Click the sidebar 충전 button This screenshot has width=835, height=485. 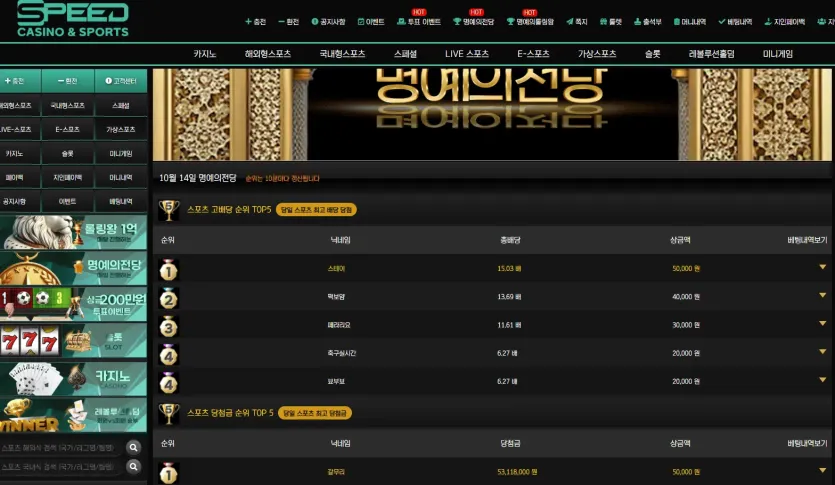pyautogui.click(x=20, y=81)
